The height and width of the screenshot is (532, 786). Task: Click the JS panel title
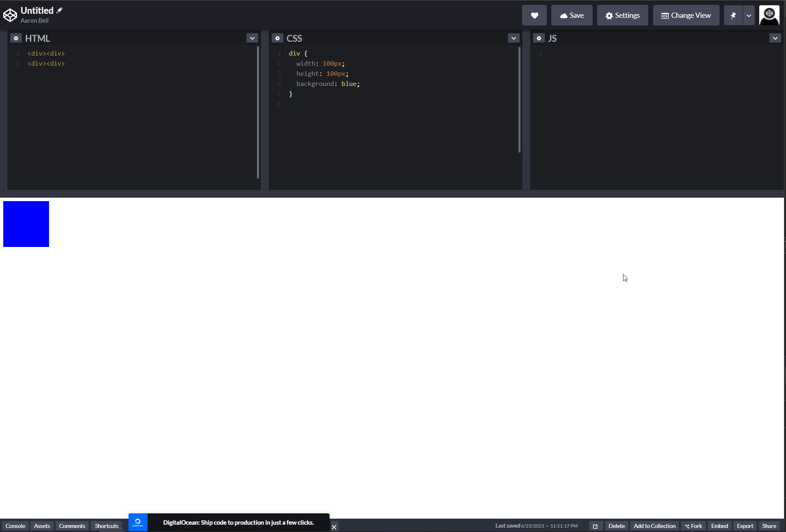pyautogui.click(x=552, y=38)
